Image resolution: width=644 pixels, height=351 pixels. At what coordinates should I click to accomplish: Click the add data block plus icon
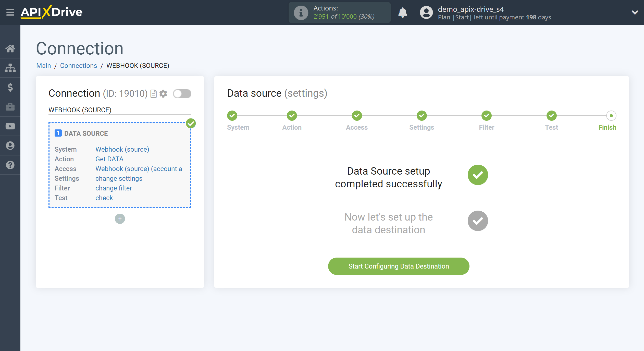(120, 219)
